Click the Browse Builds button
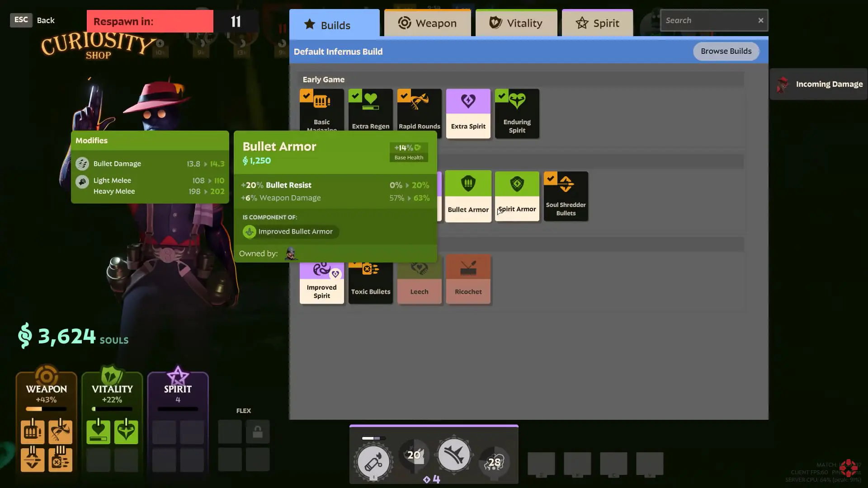The width and height of the screenshot is (868, 488). pos(726,51)
